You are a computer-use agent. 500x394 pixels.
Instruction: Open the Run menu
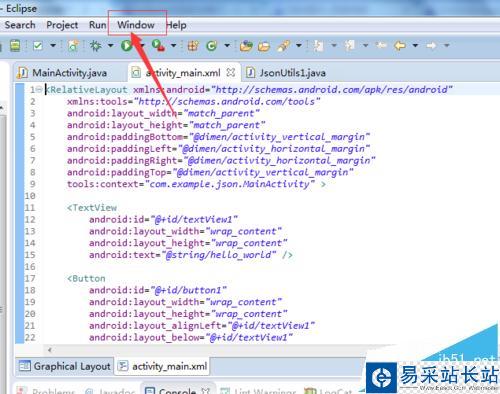pyautogui.click(x=97, y=25)
